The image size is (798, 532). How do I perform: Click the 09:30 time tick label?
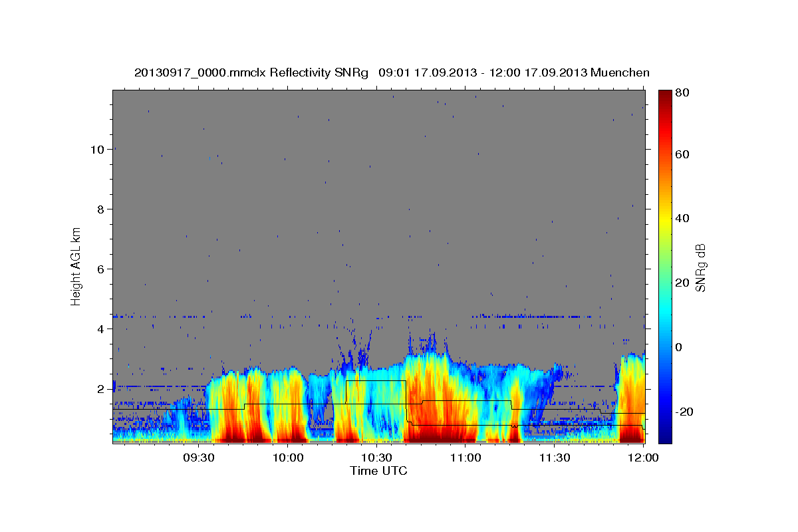(198, 458)
